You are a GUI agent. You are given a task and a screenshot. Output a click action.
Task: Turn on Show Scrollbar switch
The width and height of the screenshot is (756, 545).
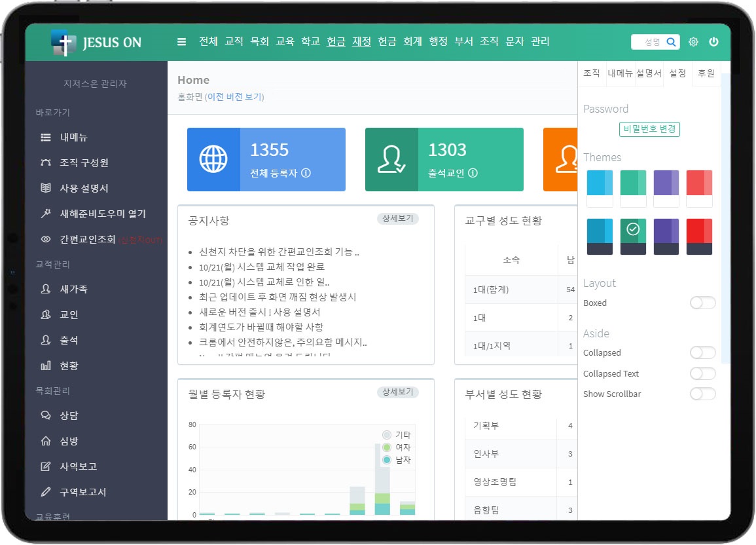(x=702, y=394)
